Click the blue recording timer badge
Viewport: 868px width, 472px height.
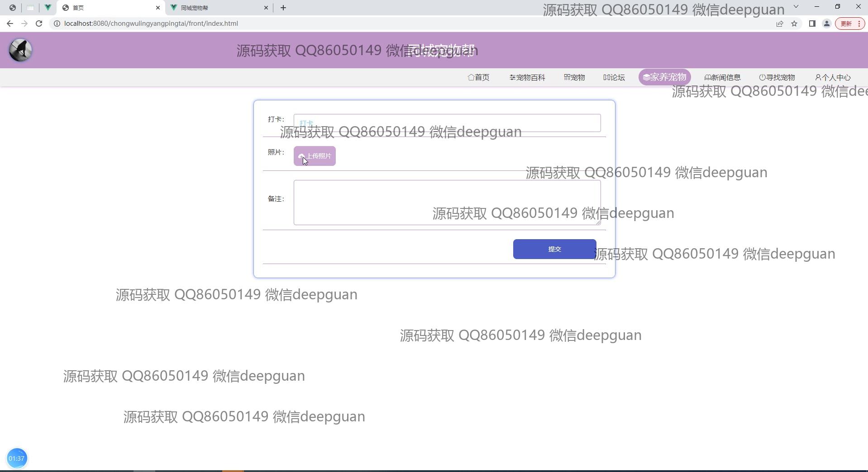tap(17, 458)
